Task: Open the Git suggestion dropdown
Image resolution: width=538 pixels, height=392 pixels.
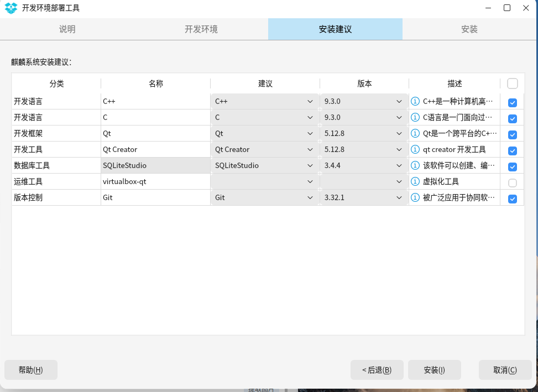Action: click(264, 197)
